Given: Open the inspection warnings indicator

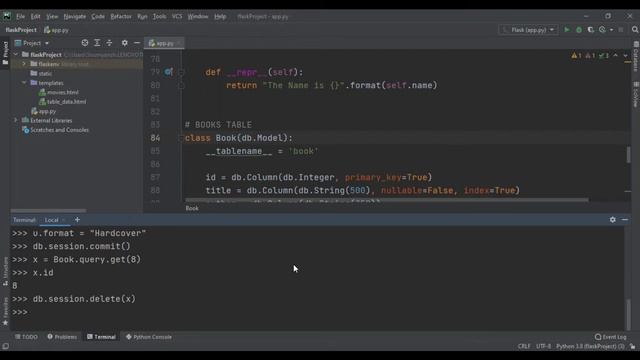Looking at the screenshot, I should coord(590,56).
